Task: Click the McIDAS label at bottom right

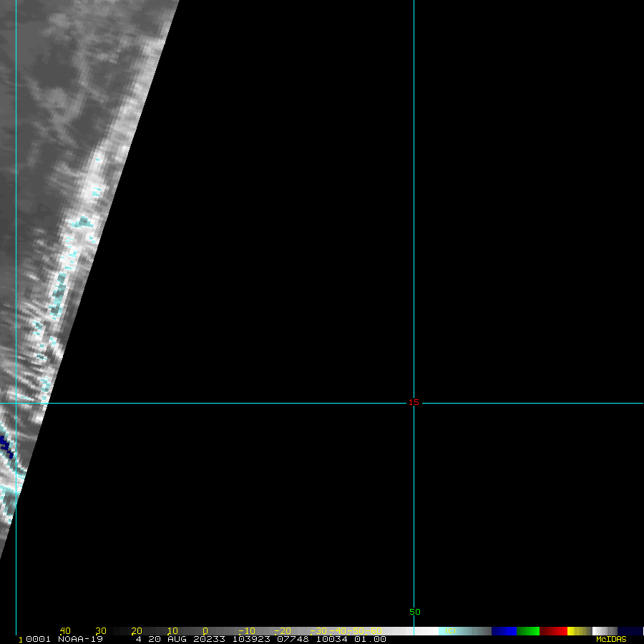Action: pos(610,639)
